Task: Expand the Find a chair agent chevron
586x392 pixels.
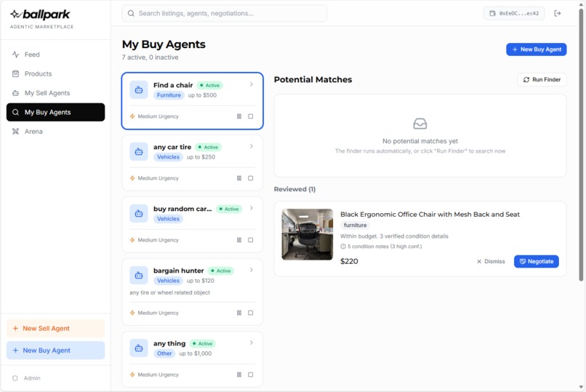Action: 252,84
